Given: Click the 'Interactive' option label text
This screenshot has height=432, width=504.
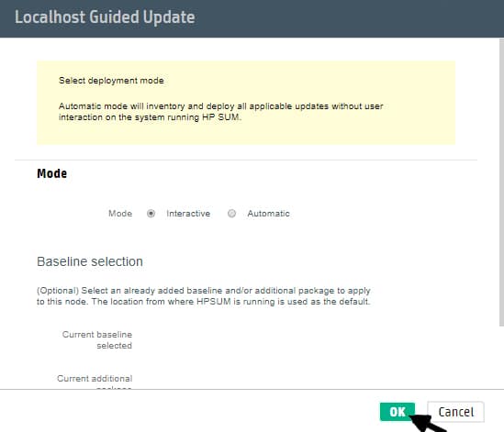Looking at the screenshot, I should (188, 214).
